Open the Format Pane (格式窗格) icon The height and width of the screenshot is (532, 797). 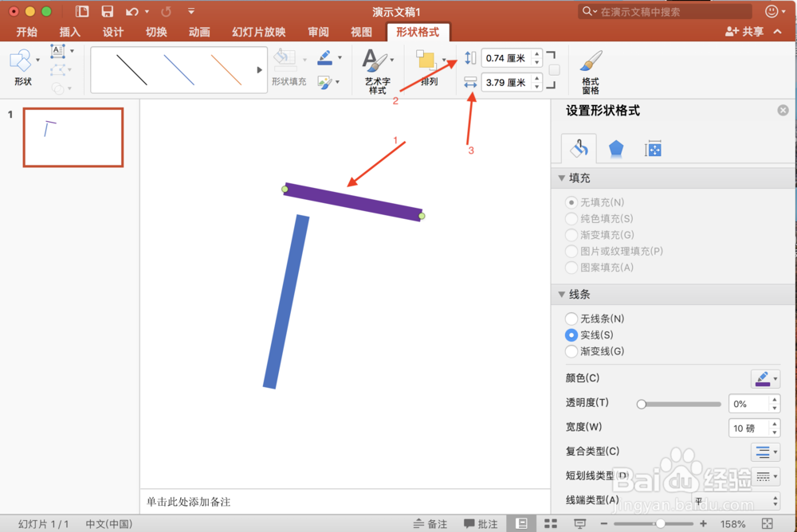click(x=591, y=61)
